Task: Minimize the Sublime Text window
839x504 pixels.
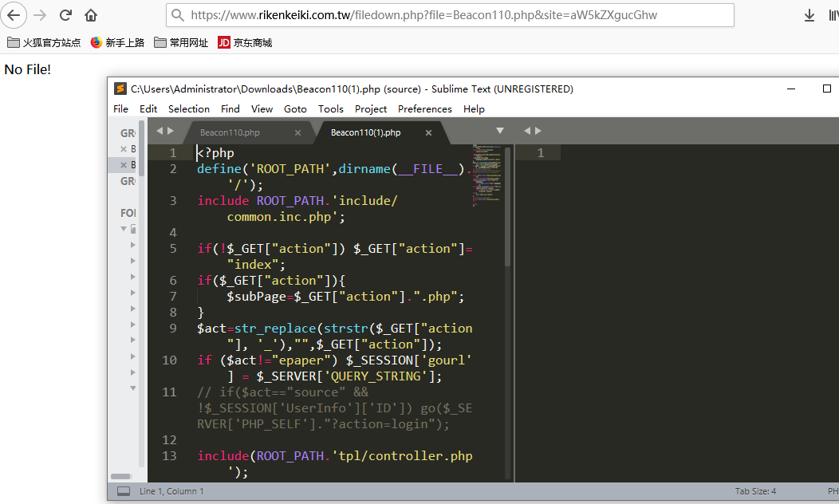Action: point(791,89)
